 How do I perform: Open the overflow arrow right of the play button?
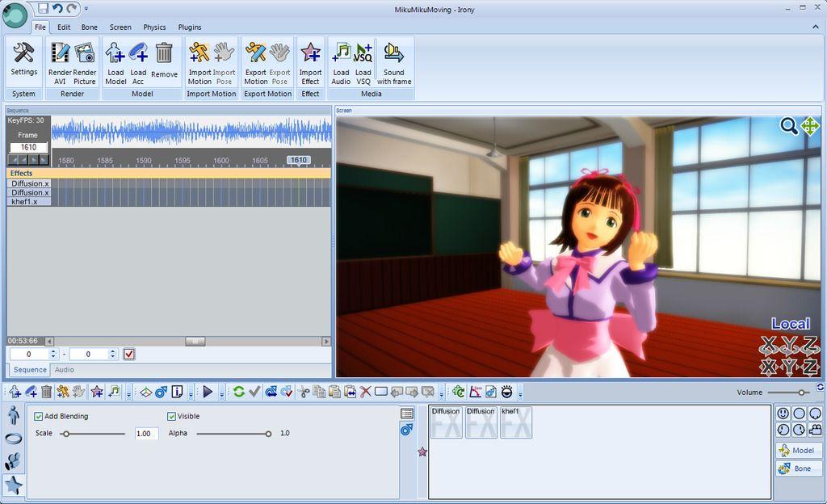click(222, 393)
